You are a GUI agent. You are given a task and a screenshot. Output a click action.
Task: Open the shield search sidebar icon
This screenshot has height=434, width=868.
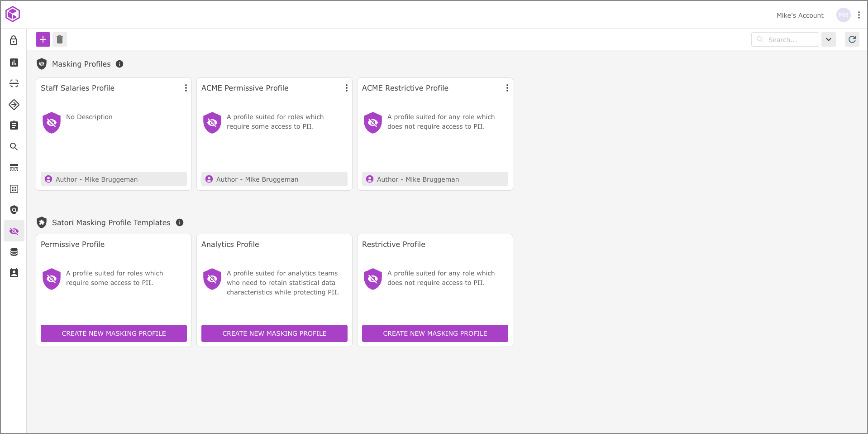point(14,210)
